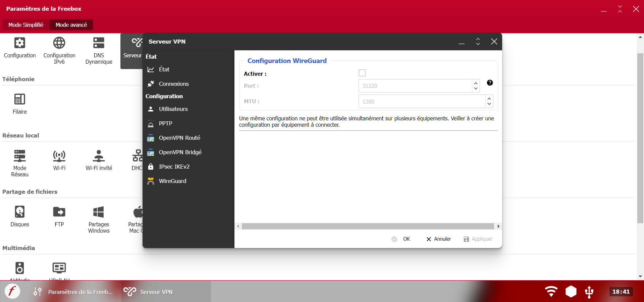This screenshot has width=644, height=302.
Task: Open IPsec IKEv2 configuration
Action: coord(189,167)
